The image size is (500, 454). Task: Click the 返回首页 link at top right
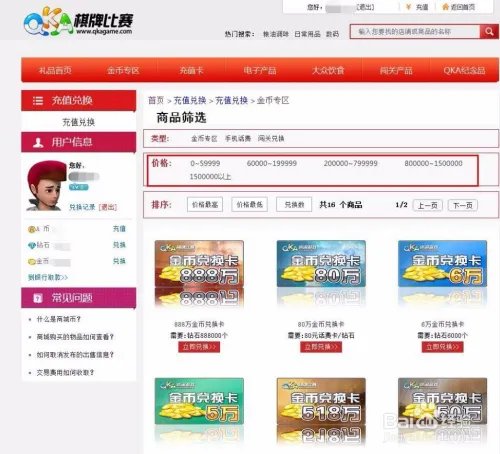coord(463,7)
